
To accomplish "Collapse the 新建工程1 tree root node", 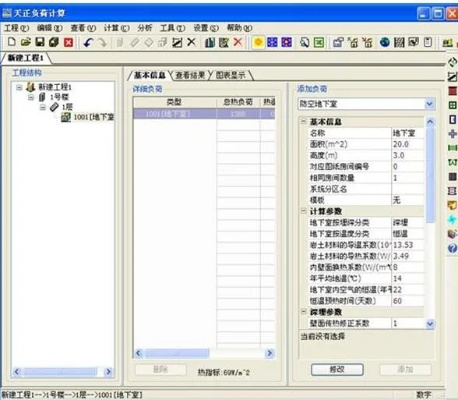I will 19,87.
